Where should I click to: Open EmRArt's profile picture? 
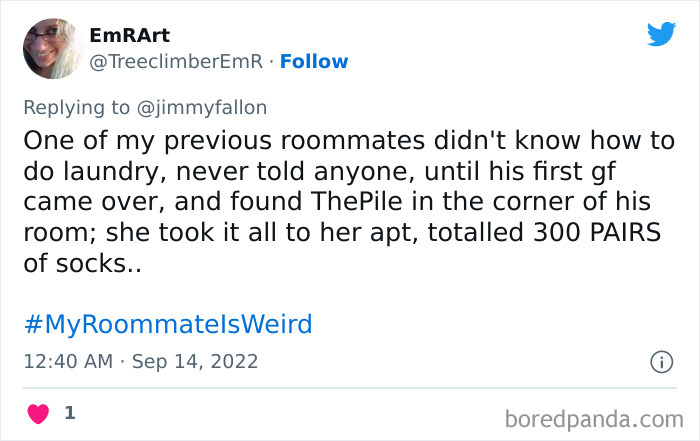click(51, 47)
